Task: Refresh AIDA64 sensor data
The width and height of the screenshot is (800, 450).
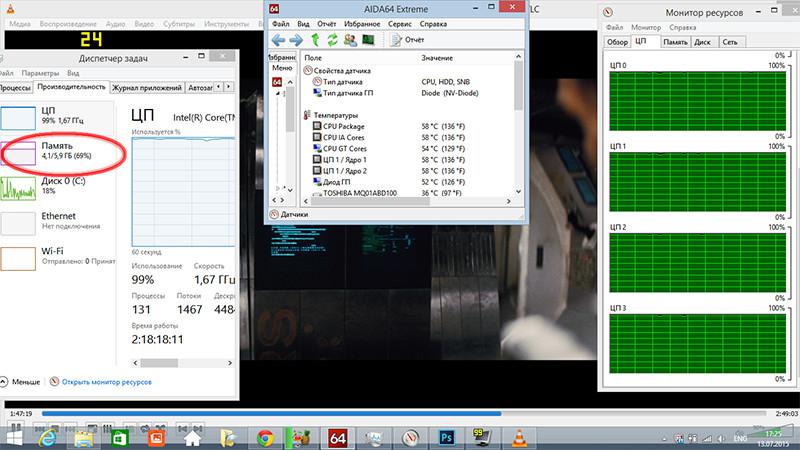Action: coord(332,40)
